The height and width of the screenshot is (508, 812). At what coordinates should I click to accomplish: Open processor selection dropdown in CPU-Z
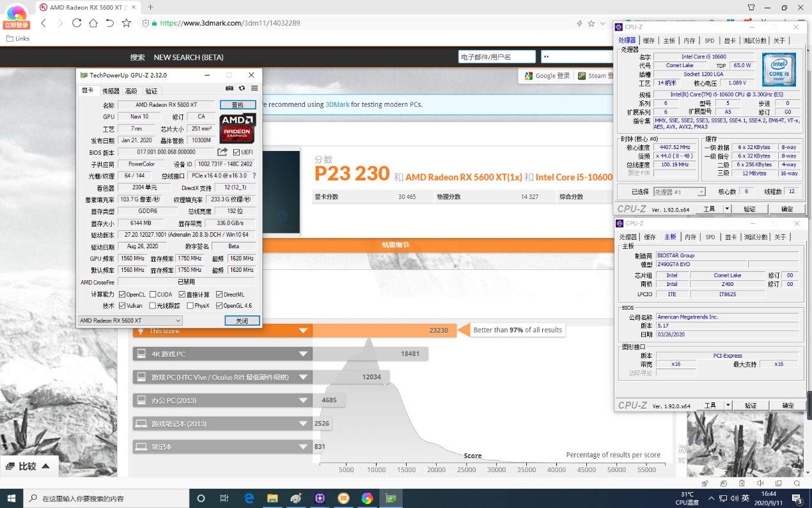click(x=679, y=192)
